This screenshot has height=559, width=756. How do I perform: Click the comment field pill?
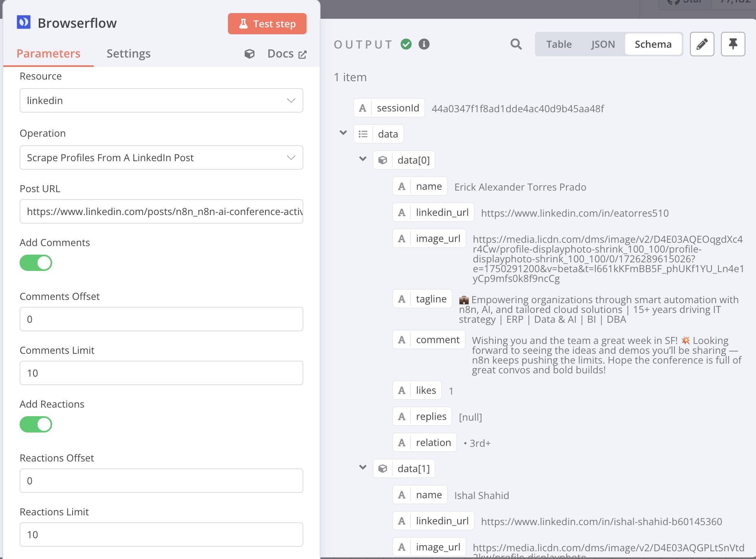429,339
